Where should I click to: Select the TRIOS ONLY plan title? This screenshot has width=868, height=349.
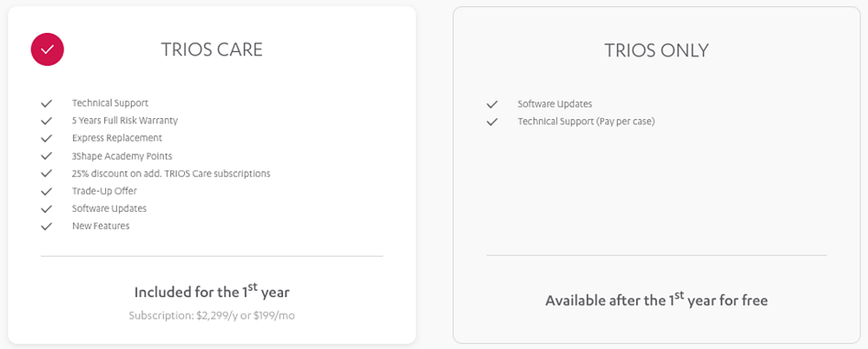point(656,50)
